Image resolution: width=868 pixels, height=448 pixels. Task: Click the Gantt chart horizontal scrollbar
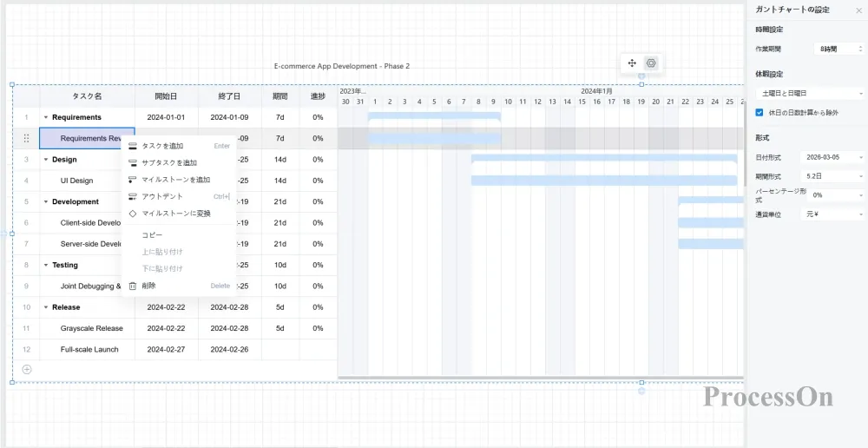coord(538,379)
